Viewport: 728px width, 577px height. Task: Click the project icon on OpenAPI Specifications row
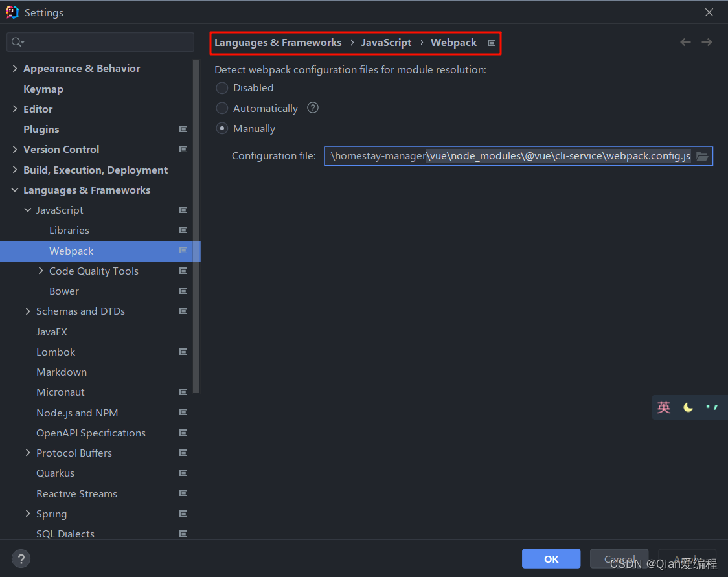click(183, 433)
